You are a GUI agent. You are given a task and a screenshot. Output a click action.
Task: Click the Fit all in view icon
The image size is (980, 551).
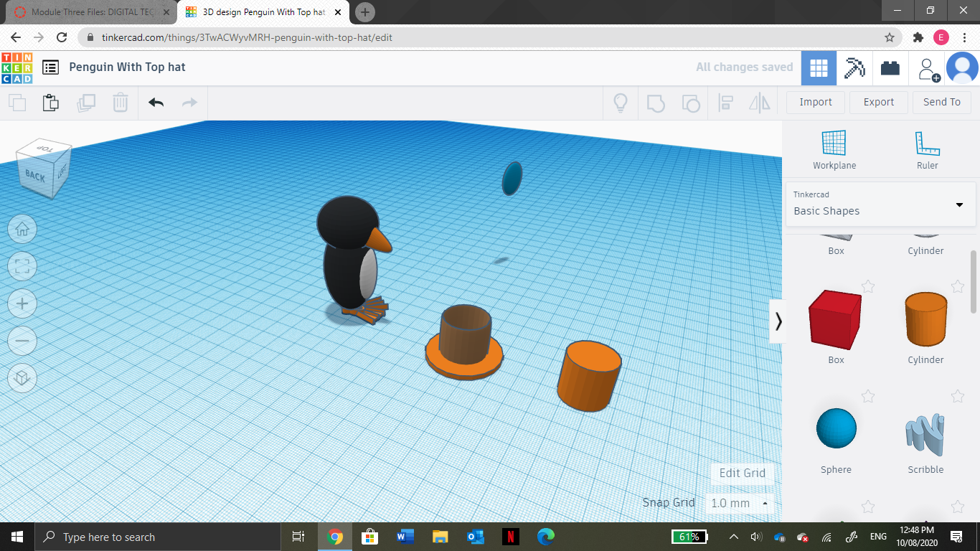[22, 267]
